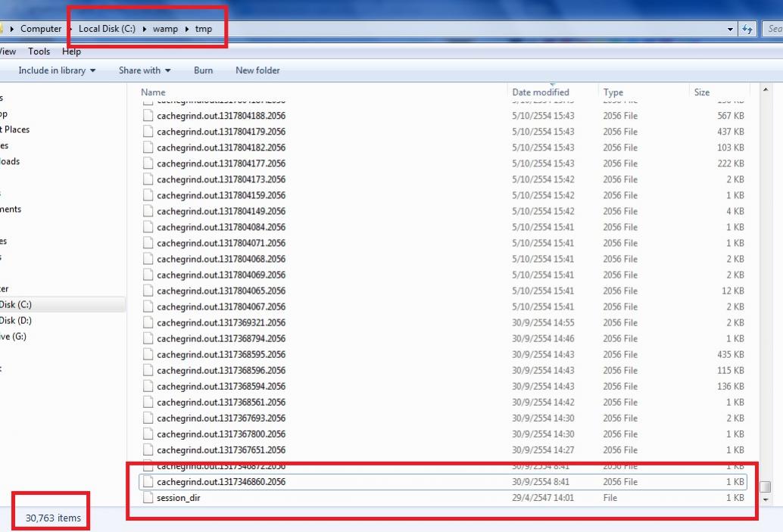Image resolution: width=783 pixels, height=532 pixels.
Task: Select file name cachegrind.out.1317346860.2056
Action: click(221, 482)
